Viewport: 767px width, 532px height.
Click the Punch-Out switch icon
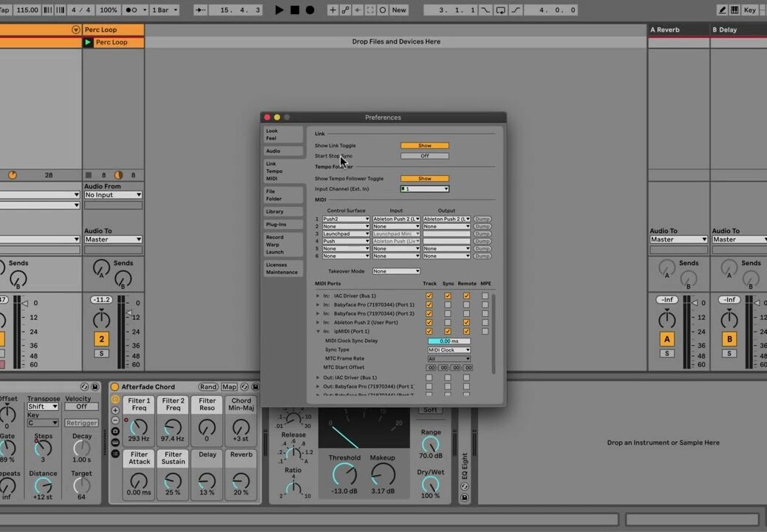516,10
